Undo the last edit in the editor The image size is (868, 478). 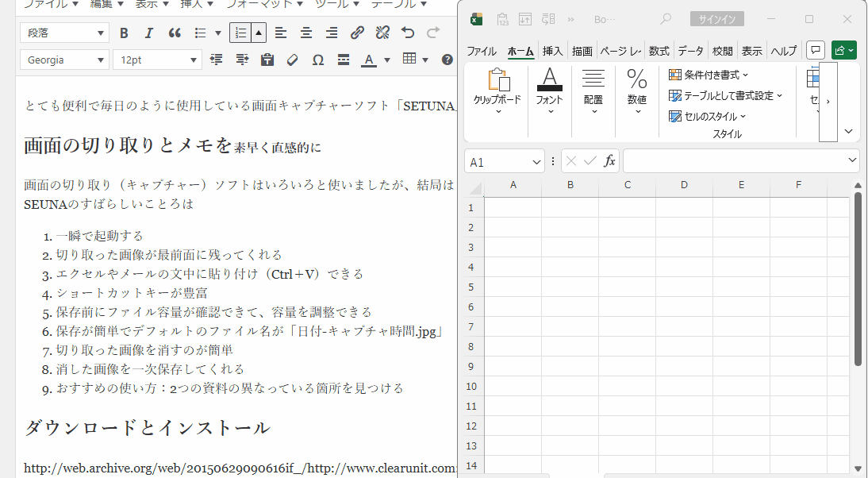pyautogui.click(x=408, y=33)
